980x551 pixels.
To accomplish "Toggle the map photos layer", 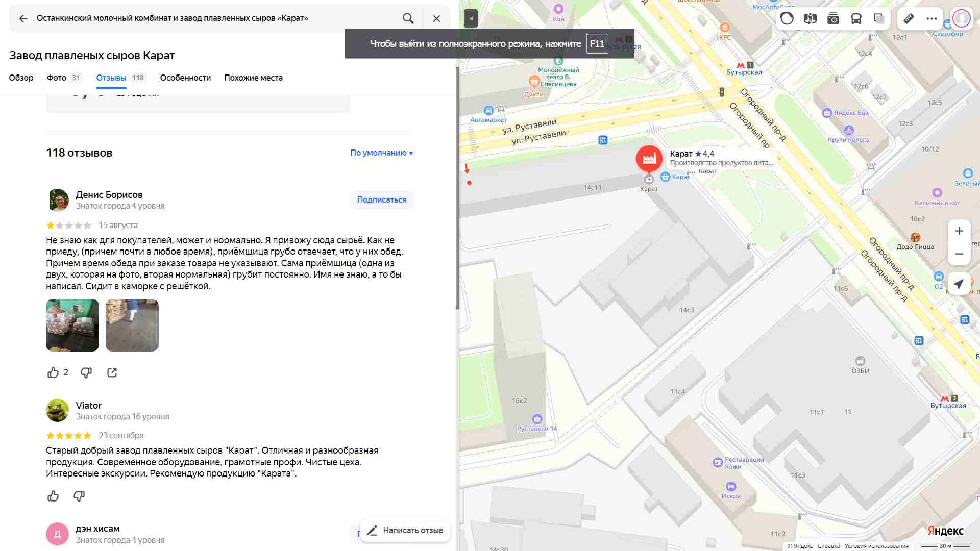I will [x=833, y=19].
